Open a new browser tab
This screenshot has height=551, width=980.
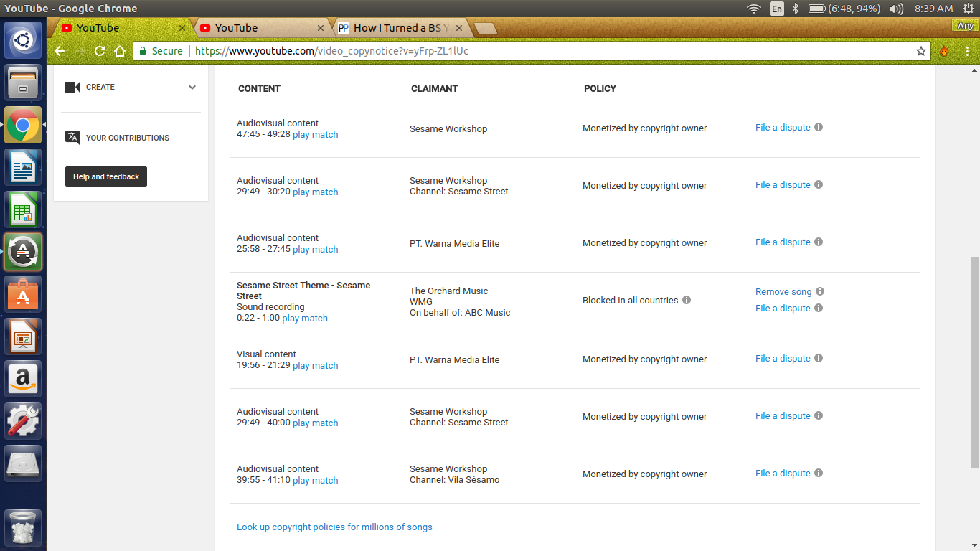(486, 29)
